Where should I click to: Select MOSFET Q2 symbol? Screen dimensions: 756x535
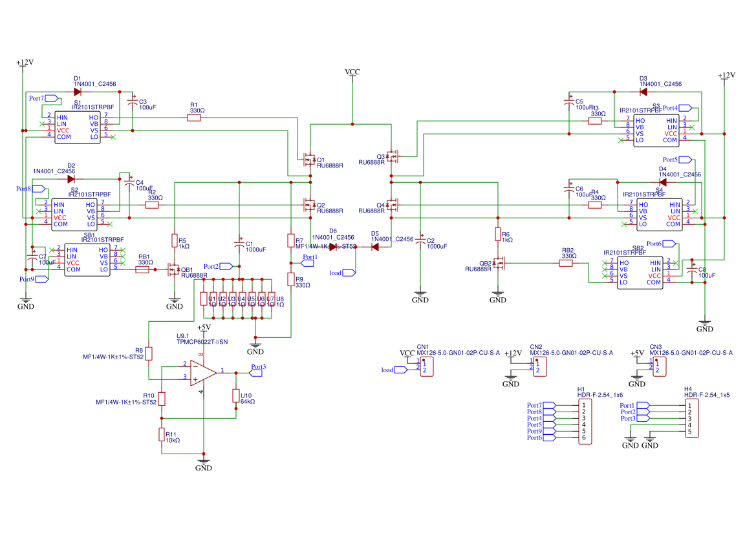pyautogui.click(x=308, y=205)
